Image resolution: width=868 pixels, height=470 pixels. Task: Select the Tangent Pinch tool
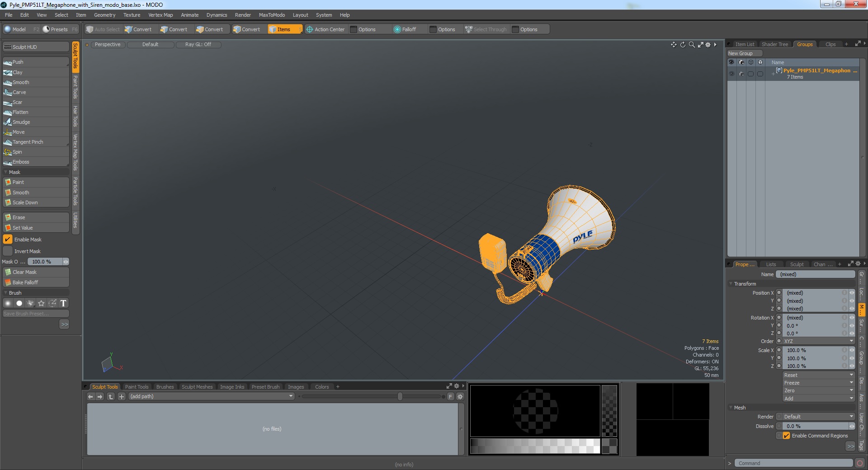click(36, 142)
